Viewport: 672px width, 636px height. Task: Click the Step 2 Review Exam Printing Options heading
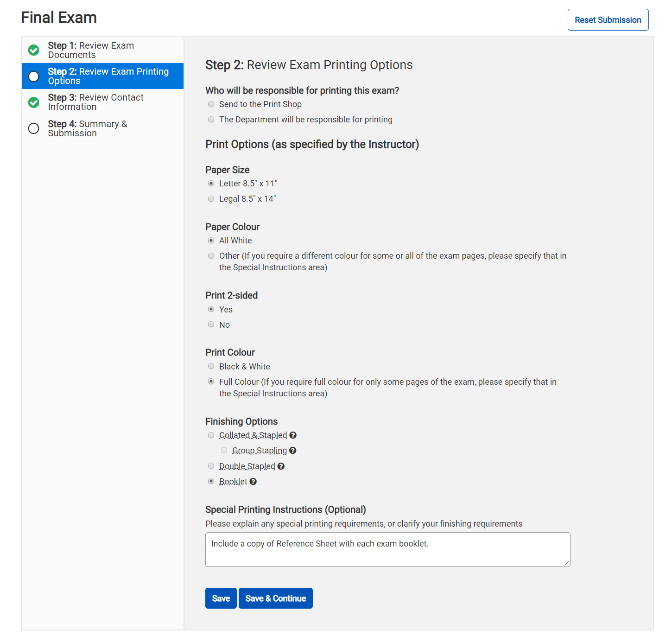tap(309, 65)
